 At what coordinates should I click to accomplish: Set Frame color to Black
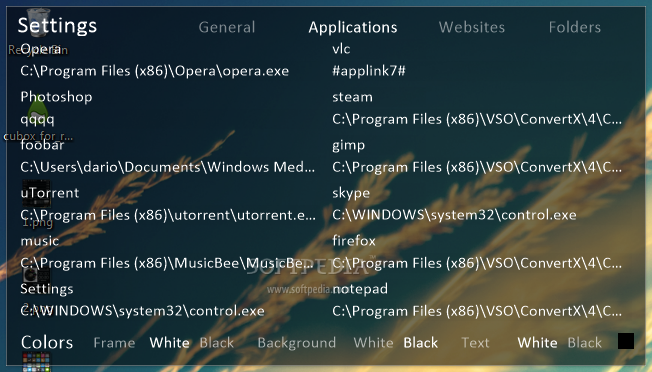point(217,343)
